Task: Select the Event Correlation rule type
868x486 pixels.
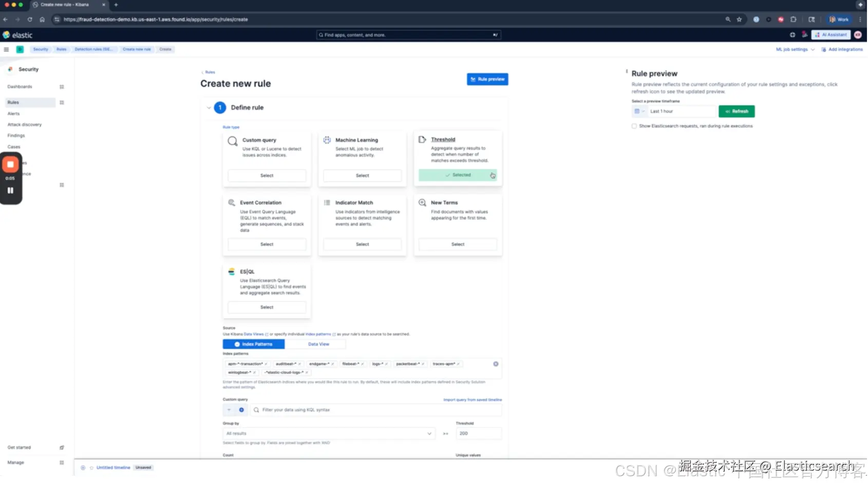Action: 267,245
